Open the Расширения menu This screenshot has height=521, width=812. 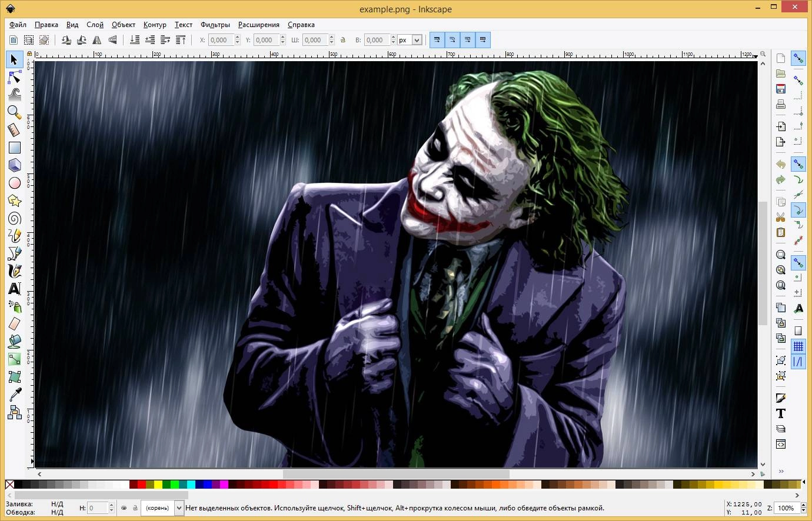click(258, 25)
